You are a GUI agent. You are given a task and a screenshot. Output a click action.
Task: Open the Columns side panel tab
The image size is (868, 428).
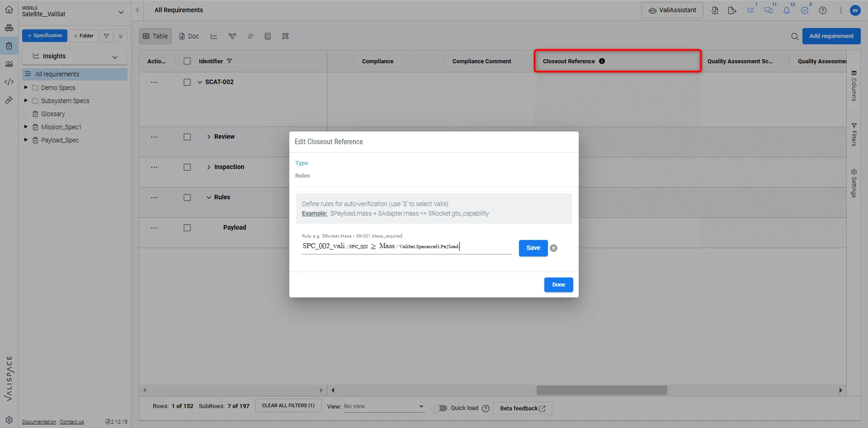click(x=854, y=86)
